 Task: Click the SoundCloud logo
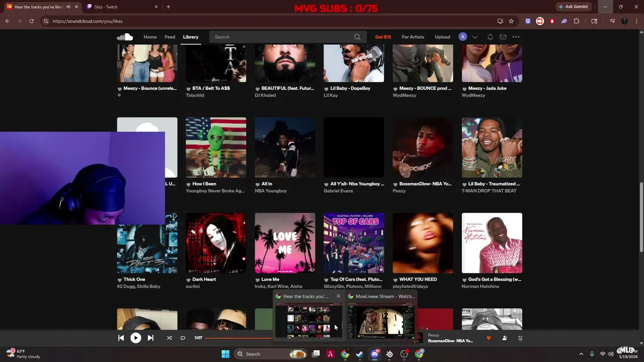click(x=125, y=37)
